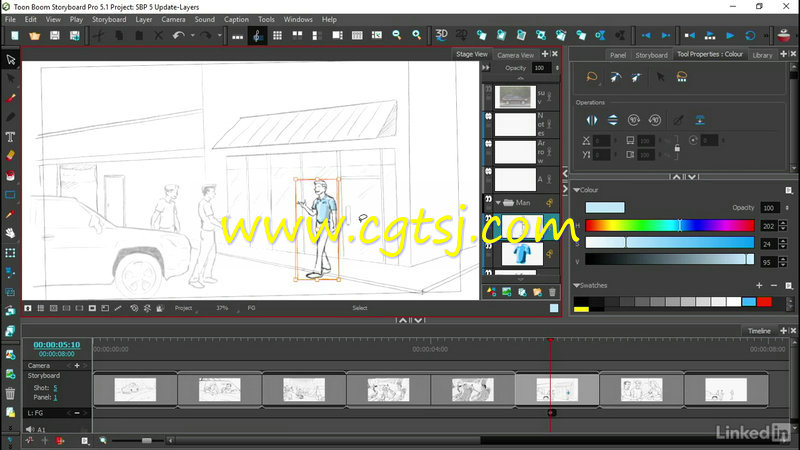Select the red colour swatch
The height and width of the screenshot is (450, 800).
[764, 302]
